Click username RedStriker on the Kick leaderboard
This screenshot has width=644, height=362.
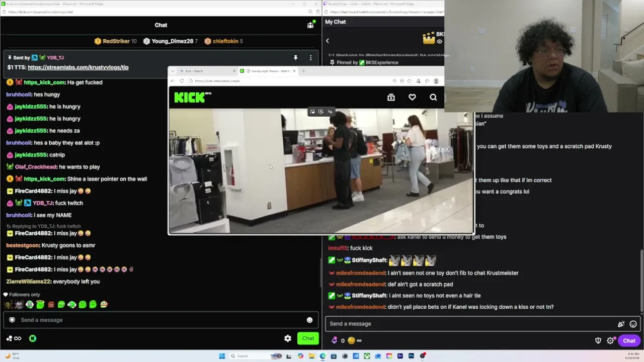(x=116, y=41)
